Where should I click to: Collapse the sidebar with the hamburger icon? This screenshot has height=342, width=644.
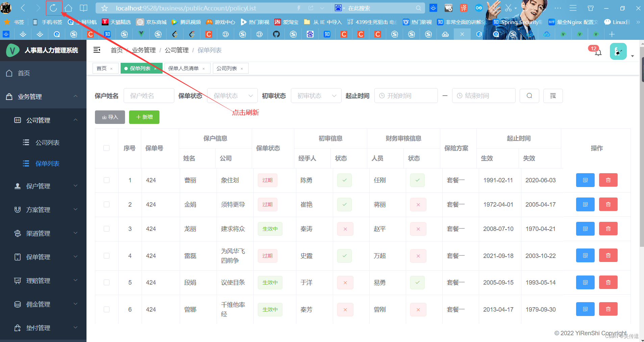click(x=97, y=50)
